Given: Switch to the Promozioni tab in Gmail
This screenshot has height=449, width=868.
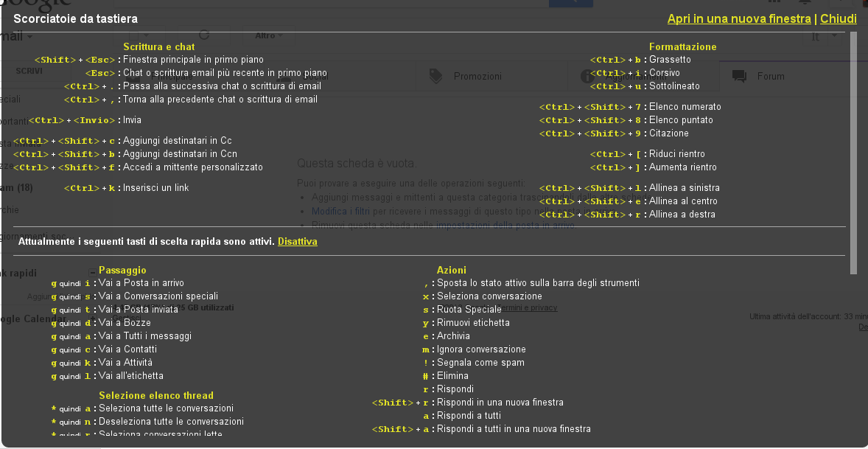Looking at the screenshot, I should tap(477, 76).
